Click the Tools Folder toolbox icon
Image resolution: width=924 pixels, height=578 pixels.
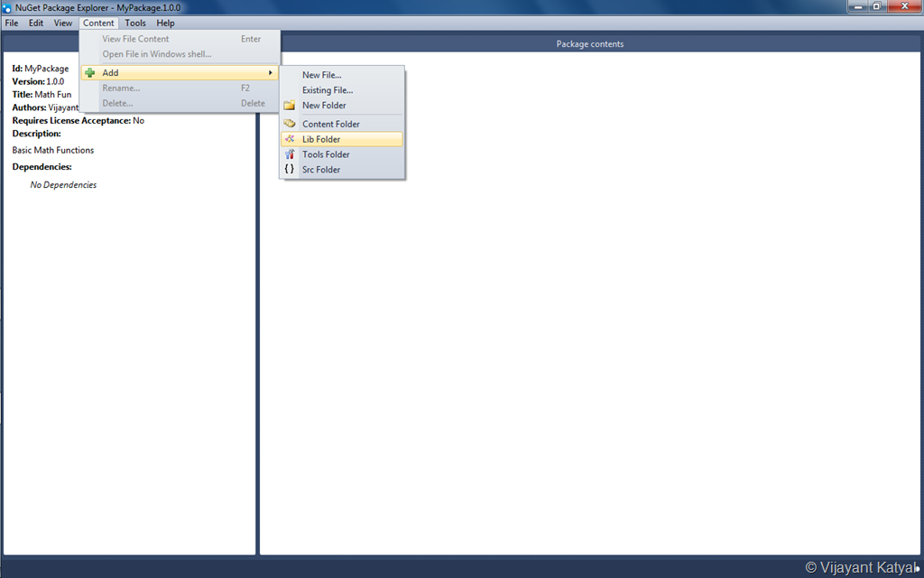point(290,154)
